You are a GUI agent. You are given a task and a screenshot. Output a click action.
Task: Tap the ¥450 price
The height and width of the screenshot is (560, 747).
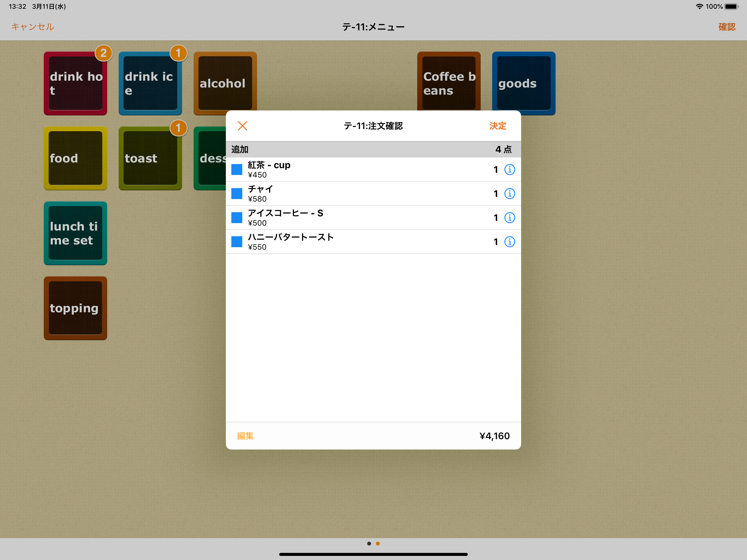[257, 175]
